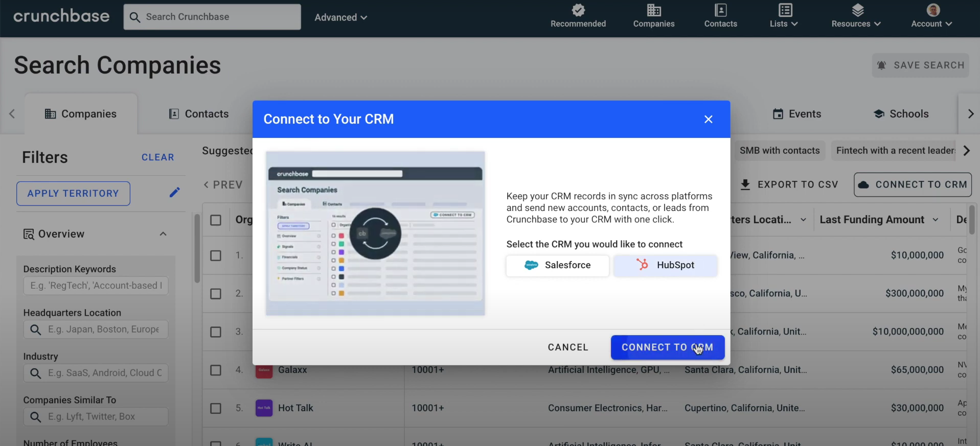The image size is (980, 446).
Task: Click the results table vertical scrollbar
Action: (972, 220)
